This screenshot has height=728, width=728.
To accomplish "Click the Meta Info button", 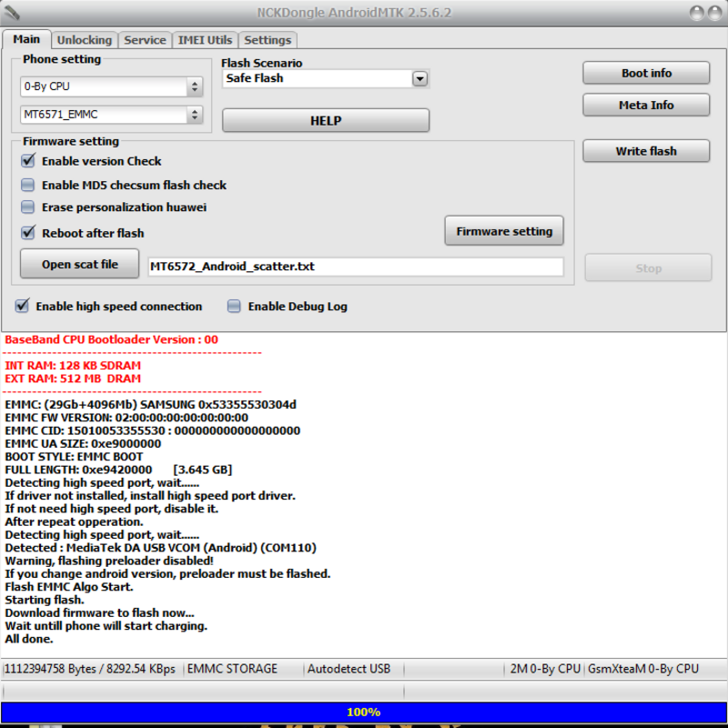I will click(646, 105).
